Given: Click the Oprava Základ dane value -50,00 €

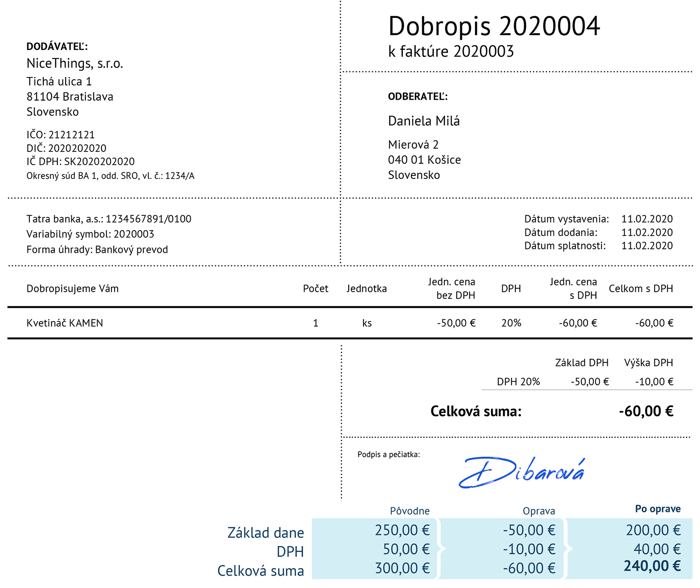Looking at the screenshot, I should point(529,530).
